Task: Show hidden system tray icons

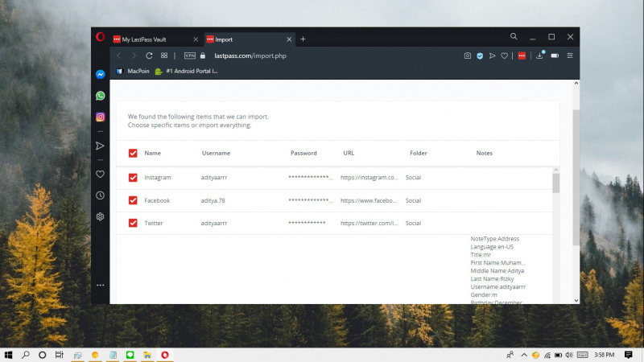Action: click(x=524, y=355)
